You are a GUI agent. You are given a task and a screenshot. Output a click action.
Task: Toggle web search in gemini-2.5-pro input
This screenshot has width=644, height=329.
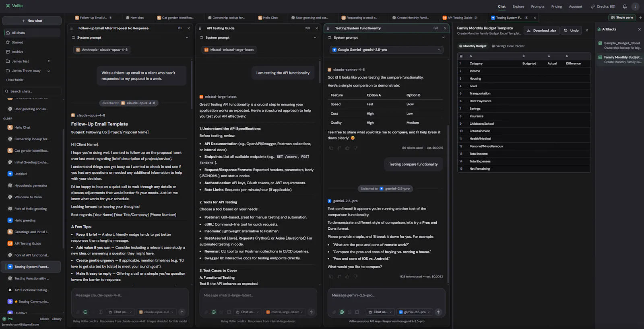point(342,312)
